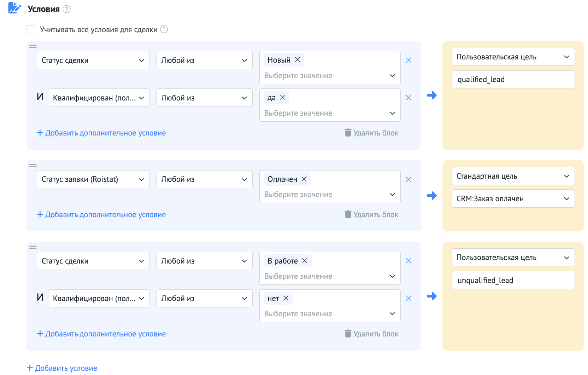The height and width of the screenshot is (375, 588).
Task: Remove the В работе tag in third block
Action: tap(305, 261)
